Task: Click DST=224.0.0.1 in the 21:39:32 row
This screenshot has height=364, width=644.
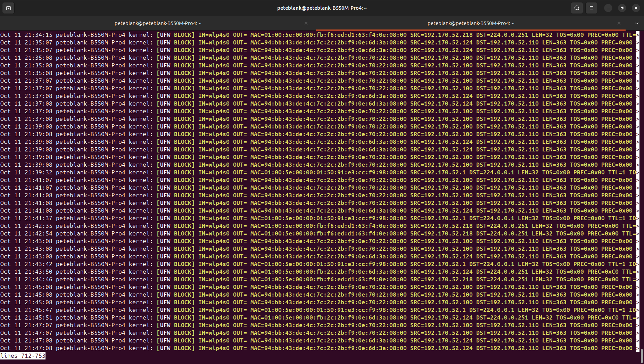Action: pyautogui.click(x=492, y=172)
